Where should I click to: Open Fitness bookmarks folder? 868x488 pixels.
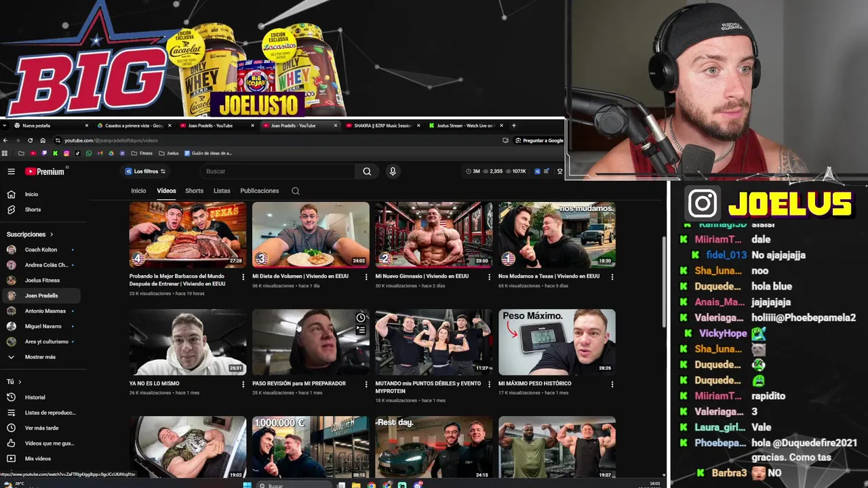point(140,153)
